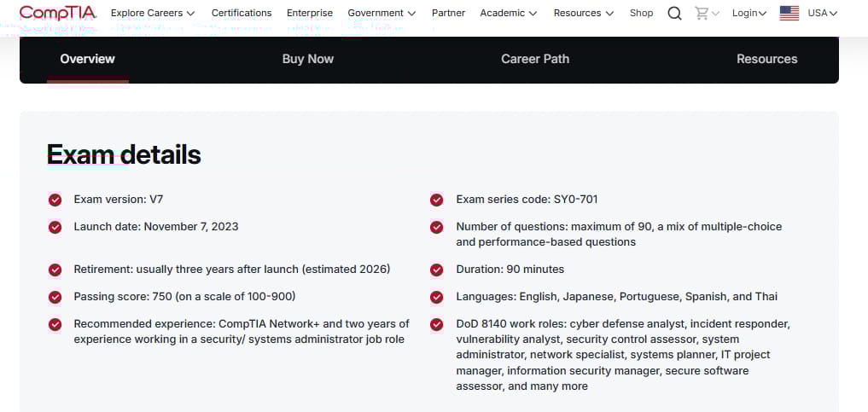
Task: Click checkmark icon beside Exam version V7
Action: point(55,200)
